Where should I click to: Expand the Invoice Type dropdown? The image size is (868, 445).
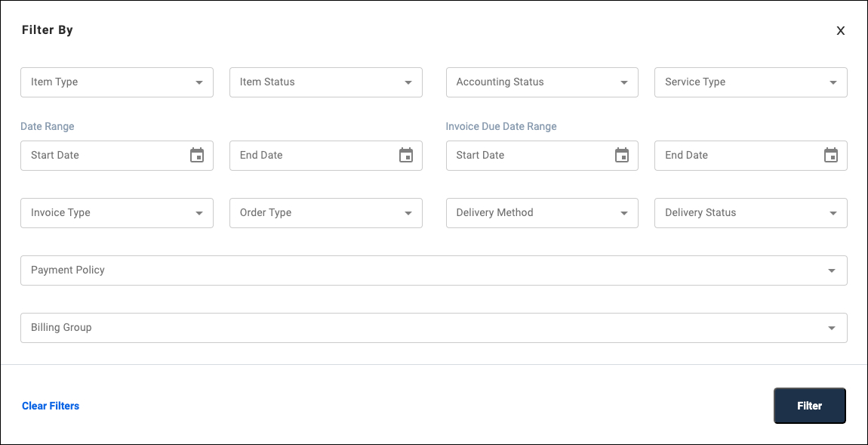[117, 213]
